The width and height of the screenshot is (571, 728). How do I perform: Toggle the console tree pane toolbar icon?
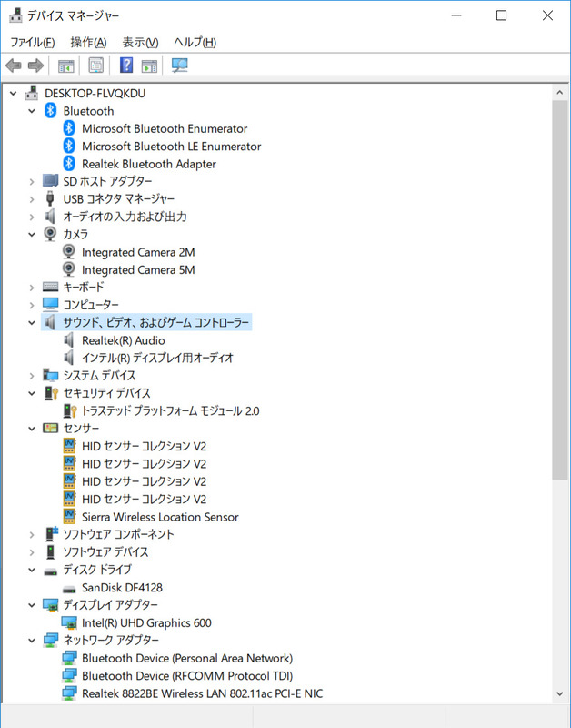click(x=65, y=66)
